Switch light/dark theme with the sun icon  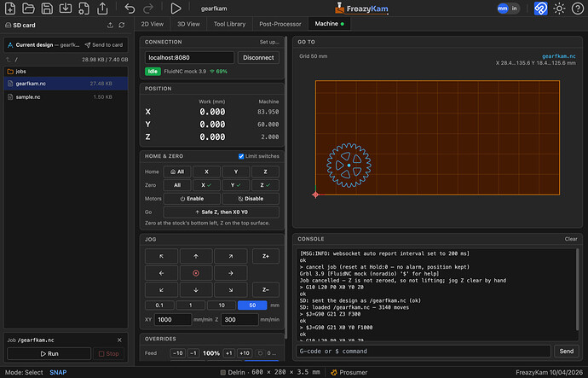[559, 9]
